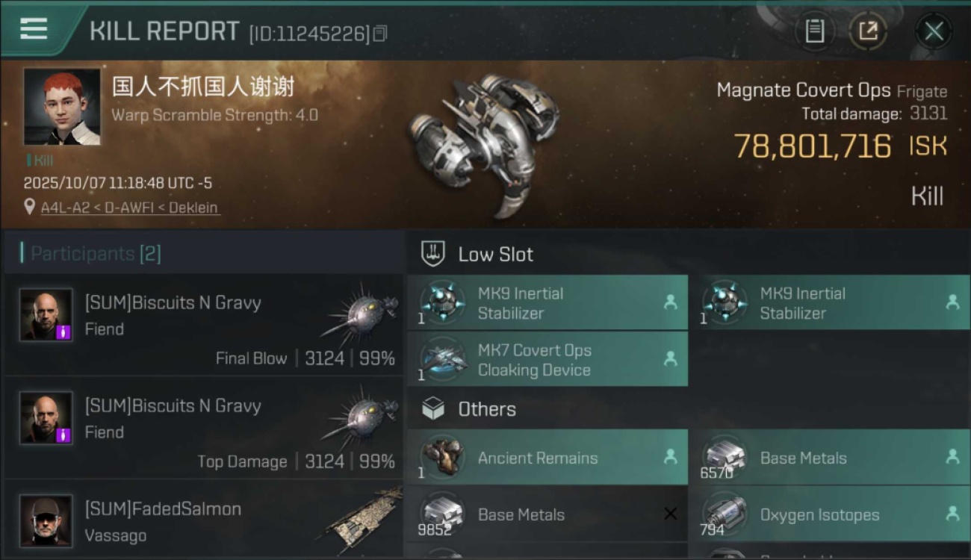Copy the kill report ID
The image size is (971, 560).
pyautogui.click(x=380, y=34)
